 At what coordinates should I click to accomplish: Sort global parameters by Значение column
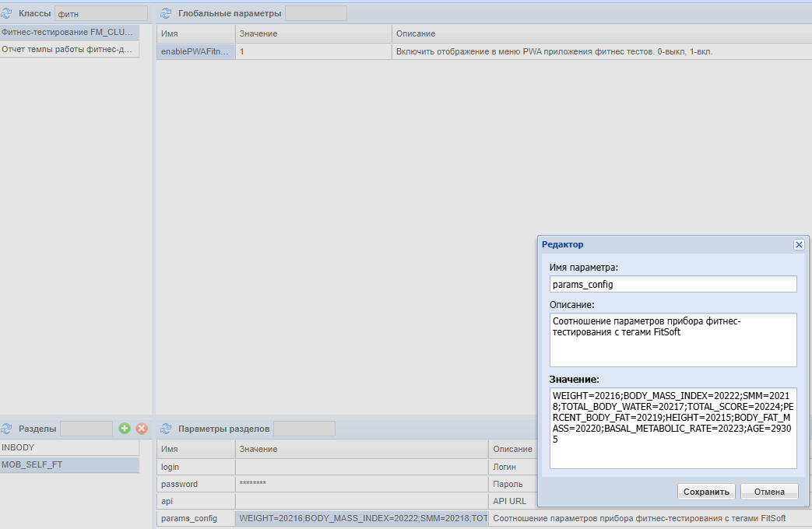click(x=313, y=33)
